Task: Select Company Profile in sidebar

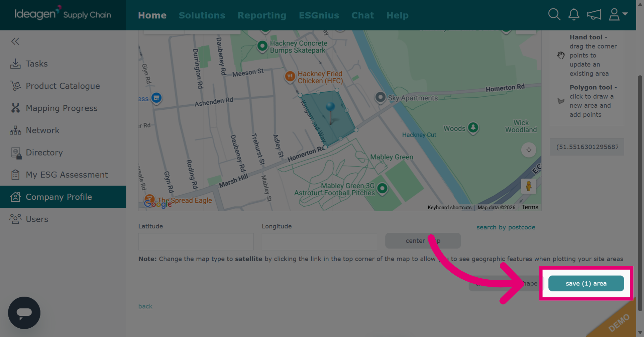Action: pyautogui.click(x=63, y=197)
